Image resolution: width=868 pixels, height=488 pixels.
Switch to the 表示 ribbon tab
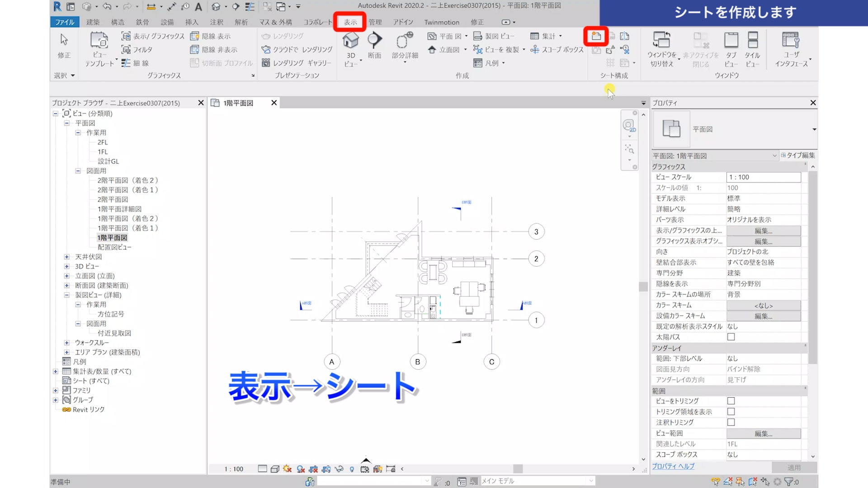coord(350,22)
